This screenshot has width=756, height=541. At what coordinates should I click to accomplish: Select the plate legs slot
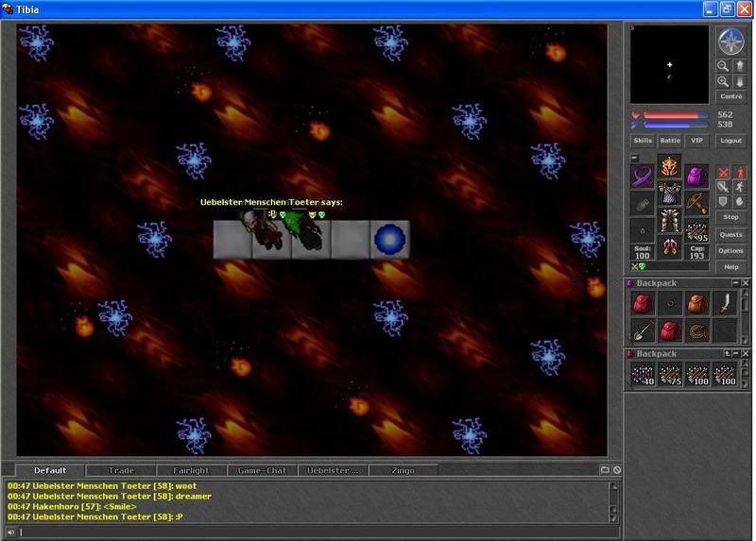pyautogui.click(x=669, y=221)
